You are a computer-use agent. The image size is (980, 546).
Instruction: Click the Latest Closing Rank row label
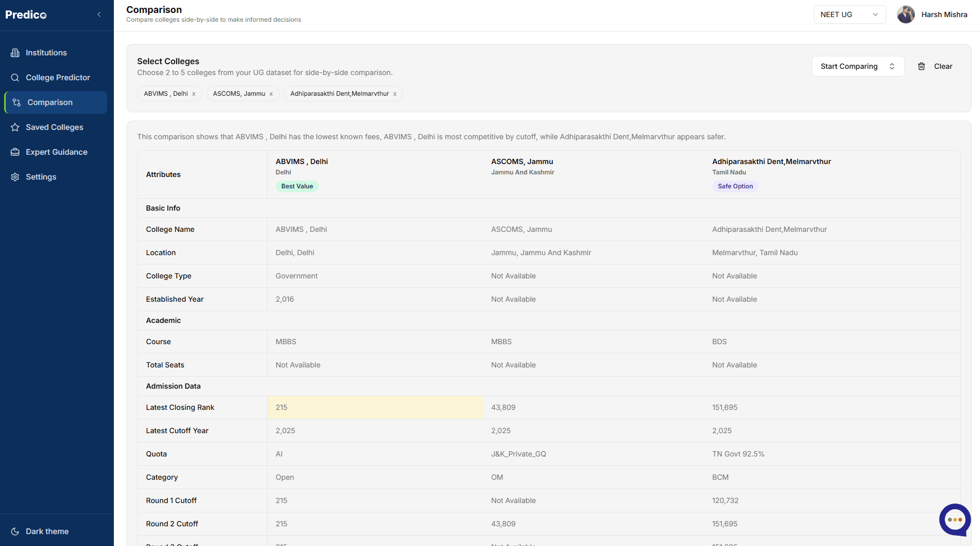(x=180, y=407)
